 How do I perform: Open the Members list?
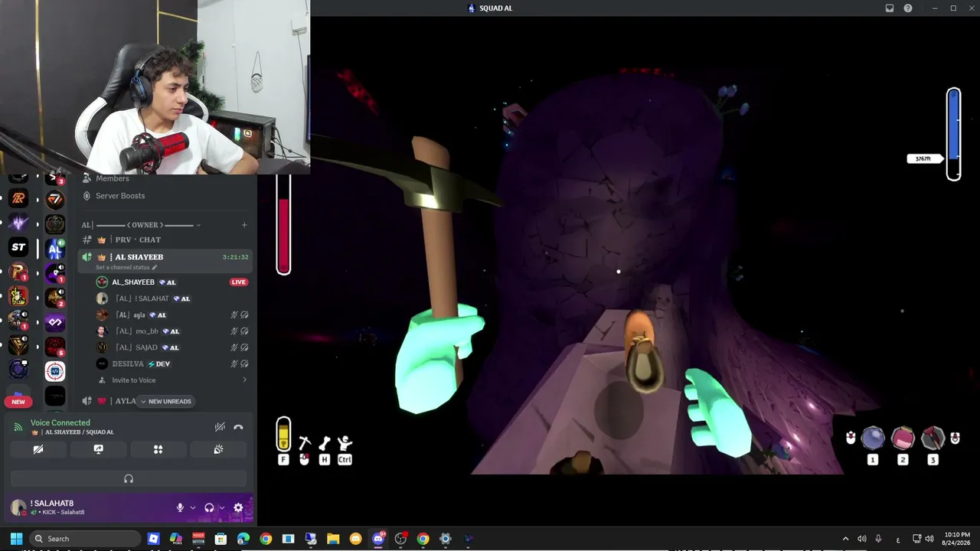tap(113, 178)
